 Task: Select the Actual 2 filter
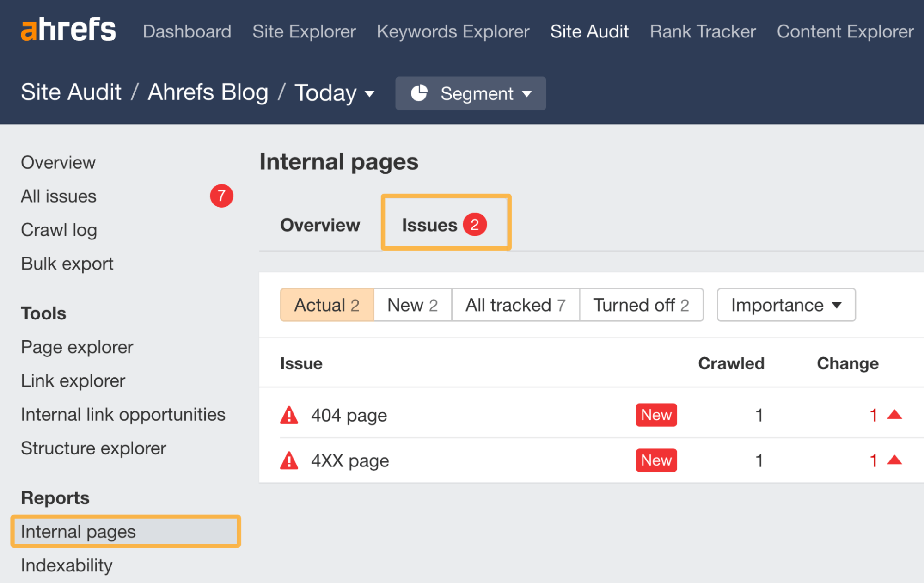[326, 305]
